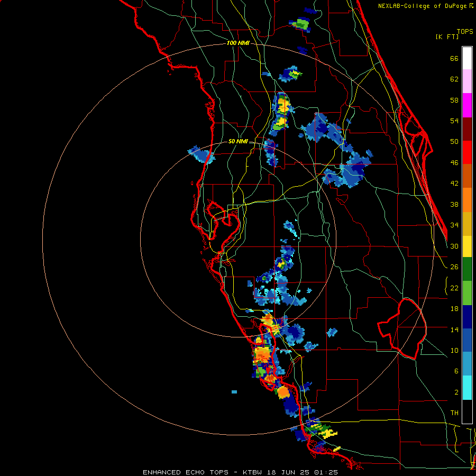Click the bright red 50 K FT legend swatch
476x476 pixels.
(467, 152)
